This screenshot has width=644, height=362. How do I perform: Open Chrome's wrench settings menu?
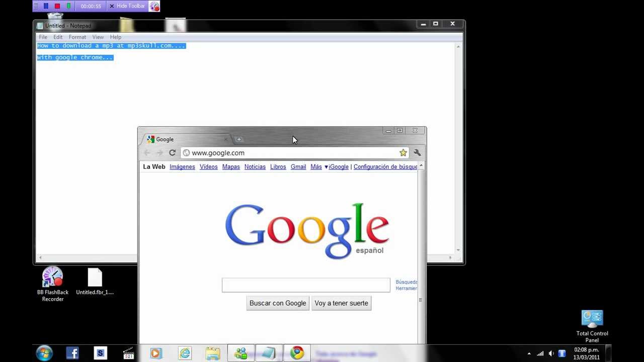pos(417,153)
